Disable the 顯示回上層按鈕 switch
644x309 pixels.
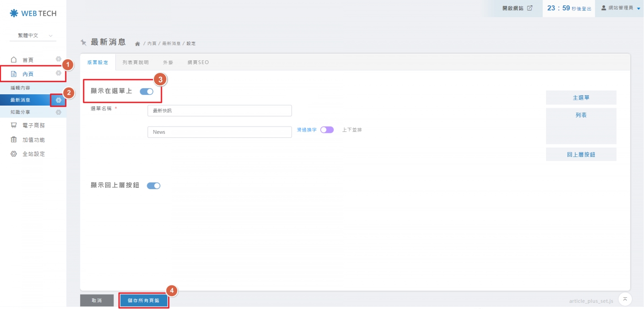point(153,186)
